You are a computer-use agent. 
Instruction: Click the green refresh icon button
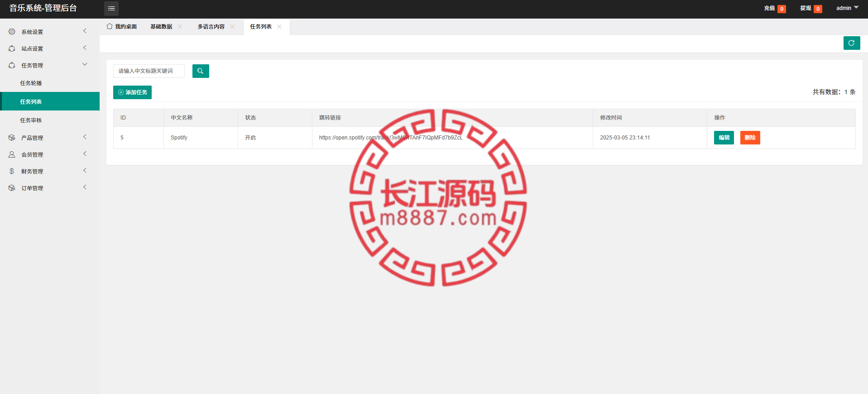(x=852, y=43)
